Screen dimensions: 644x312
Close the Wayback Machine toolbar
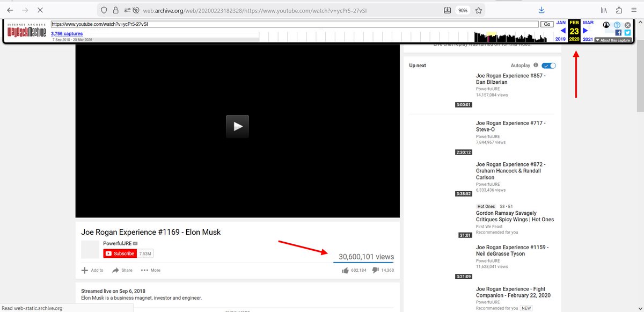point(627,25)
